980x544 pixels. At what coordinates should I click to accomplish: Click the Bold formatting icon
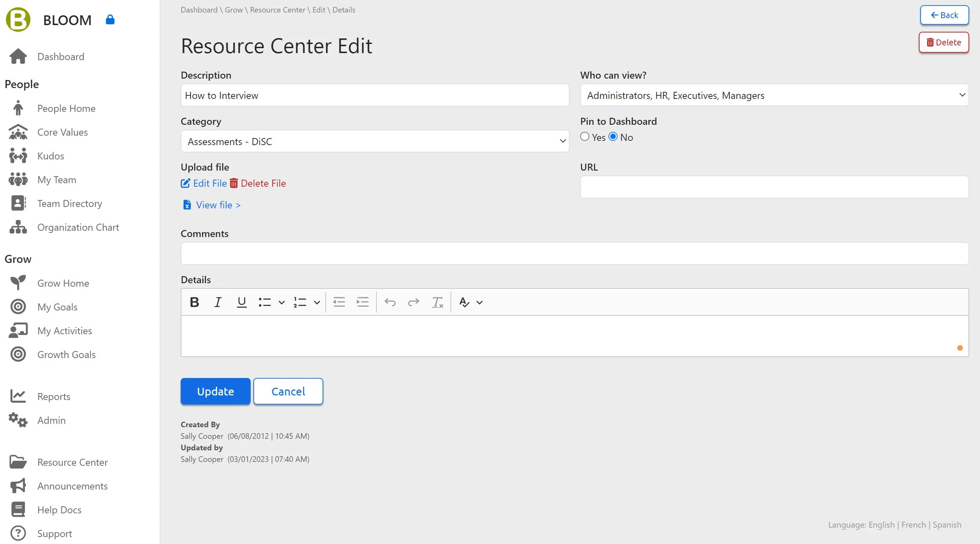point(194,302)
